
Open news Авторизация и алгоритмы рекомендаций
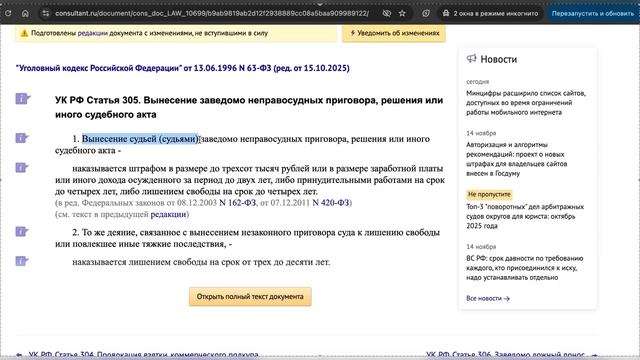[x=516, y=159]
